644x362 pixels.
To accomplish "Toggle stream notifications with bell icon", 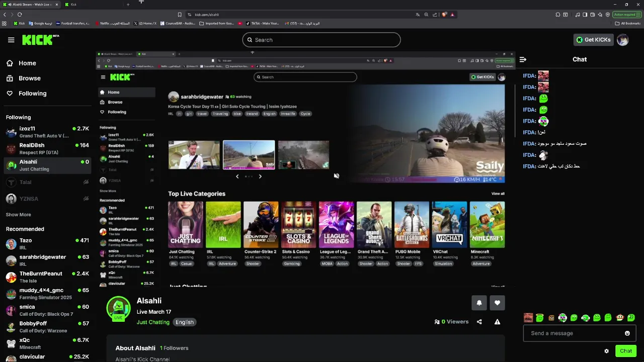I will coord(479,303).
